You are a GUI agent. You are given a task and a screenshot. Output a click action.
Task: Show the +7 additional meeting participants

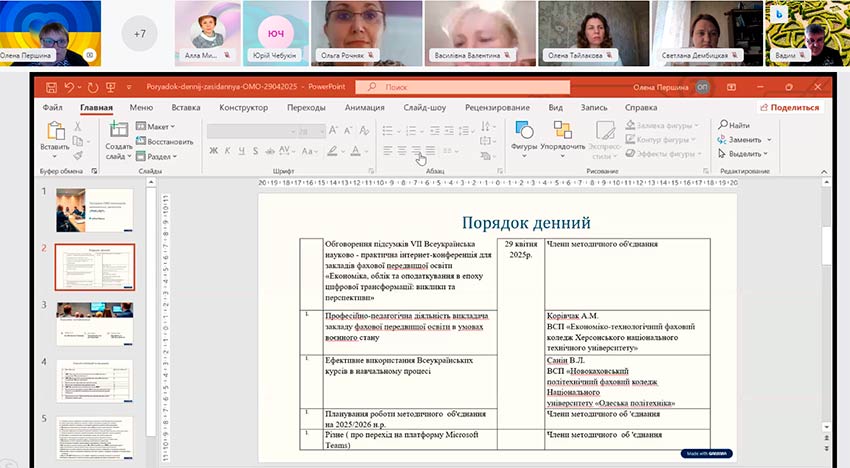click(x=140, y=33)
